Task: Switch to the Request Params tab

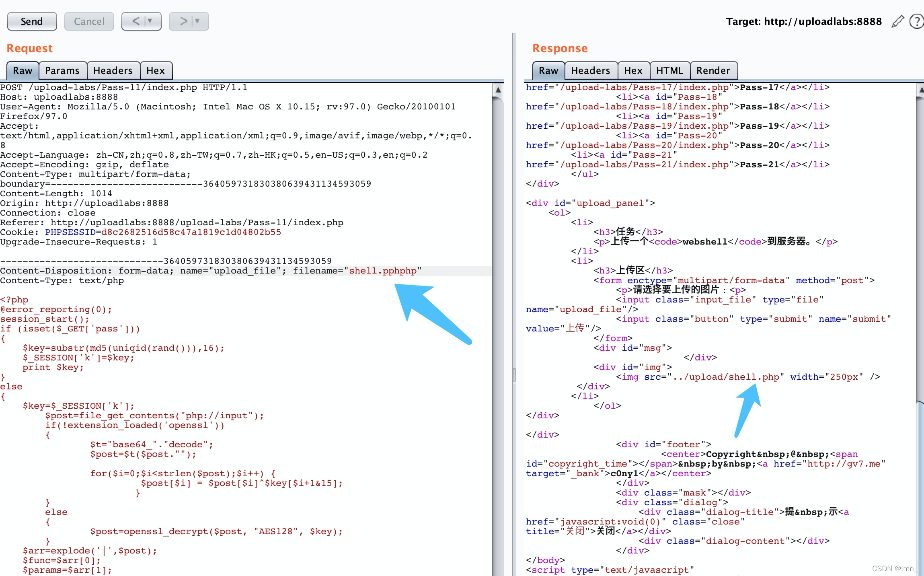Action: pos(62,70)
